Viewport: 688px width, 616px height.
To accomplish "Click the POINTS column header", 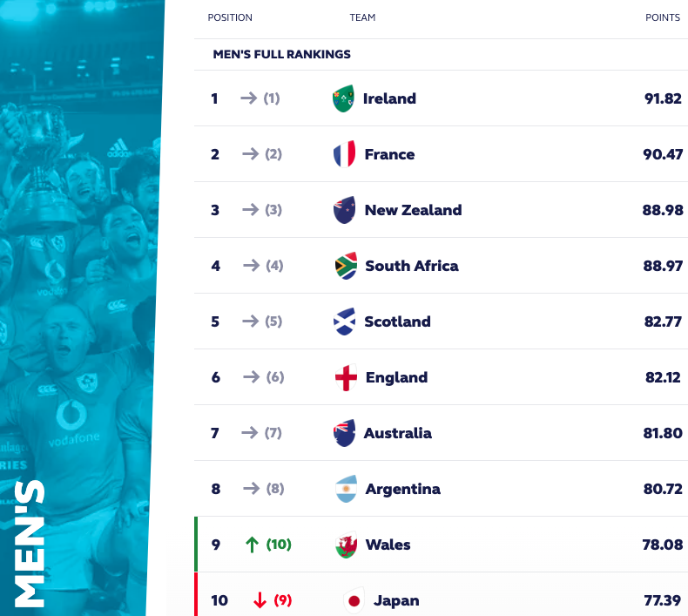I will tap(663, 17).
